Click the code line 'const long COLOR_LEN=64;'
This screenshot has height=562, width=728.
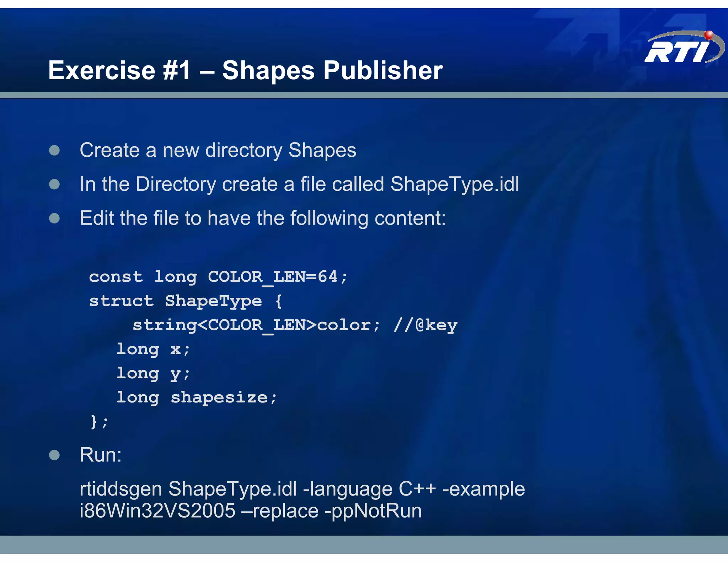218,277
